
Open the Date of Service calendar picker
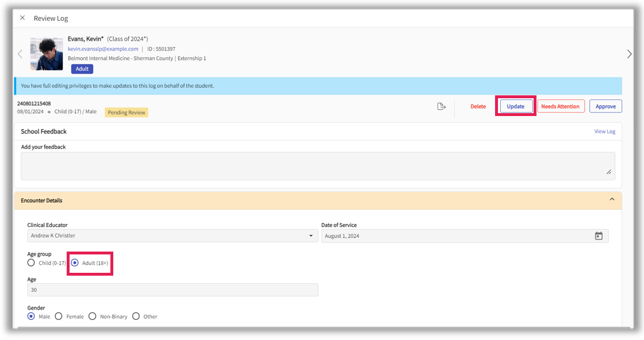pyautogui.click(x=599, y=235)
